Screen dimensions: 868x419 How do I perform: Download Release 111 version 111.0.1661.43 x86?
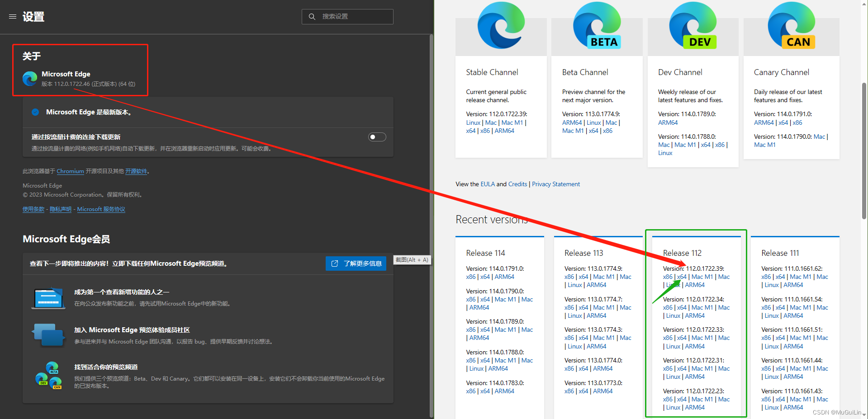point(766,399)
